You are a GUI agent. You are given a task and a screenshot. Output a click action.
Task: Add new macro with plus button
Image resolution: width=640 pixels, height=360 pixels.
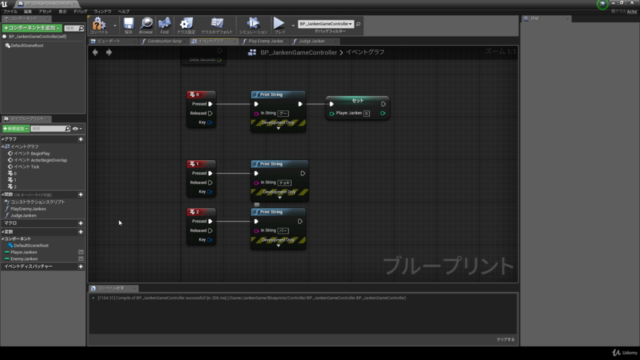click(x=81, y=223)
